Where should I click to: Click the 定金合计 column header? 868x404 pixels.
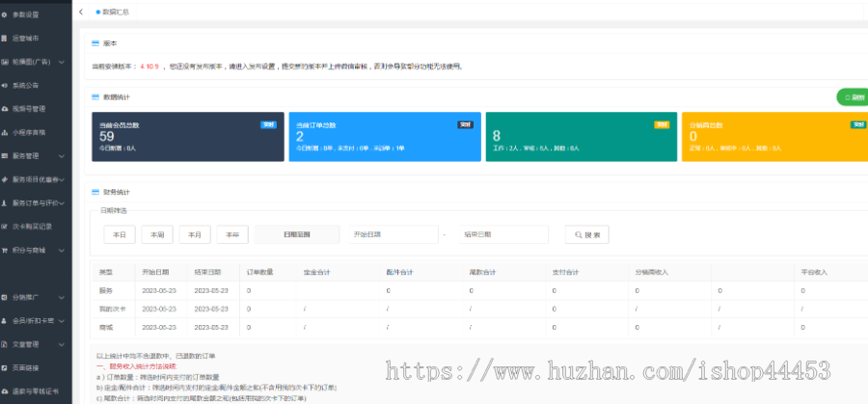(x=316, y=272)
